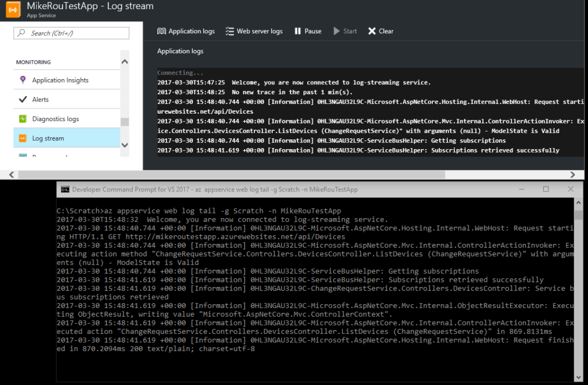
Task: Click the Start log stream button
Action: click(345, 31)
